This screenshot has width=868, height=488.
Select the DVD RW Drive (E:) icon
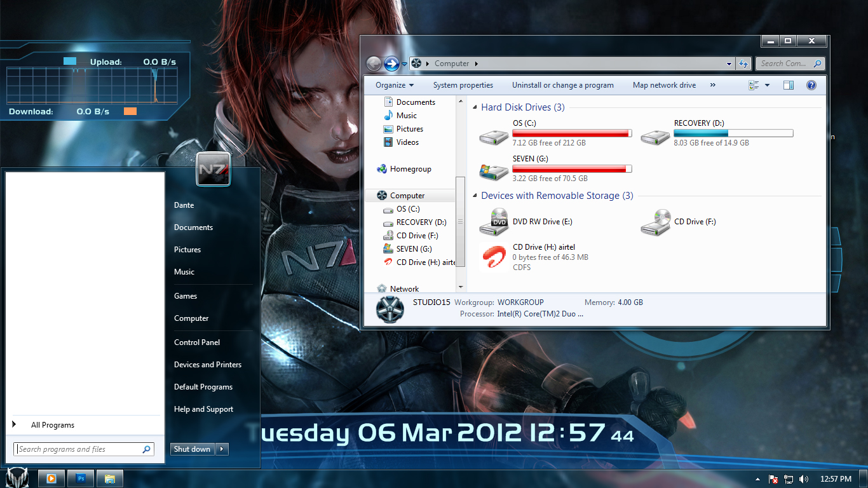(x=494, y=222)
